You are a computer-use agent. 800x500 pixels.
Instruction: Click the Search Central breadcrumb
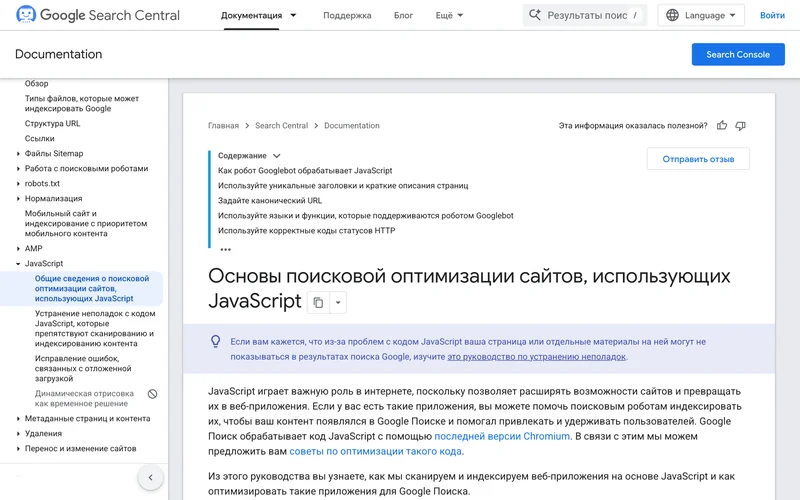[x=282, y=126]
